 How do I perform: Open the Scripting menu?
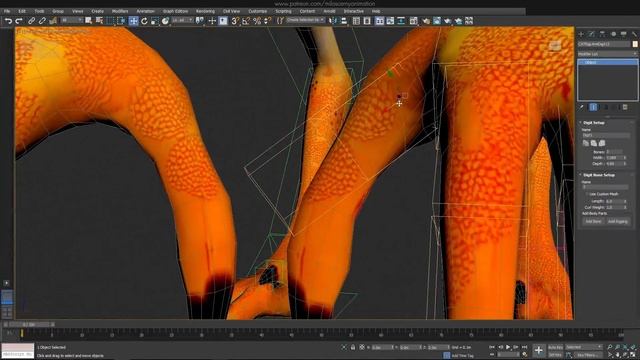283,11
